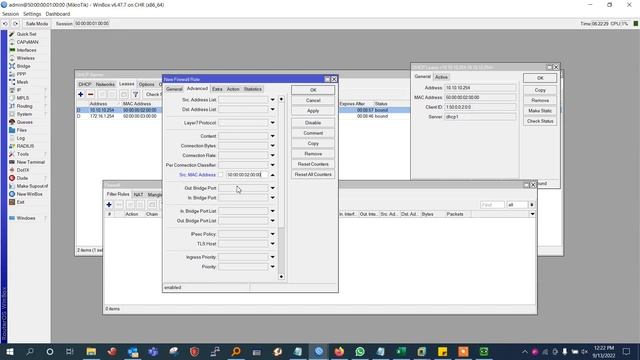Open Quick Set in the sidebar
640x360 pixels.
pos(26,34)
